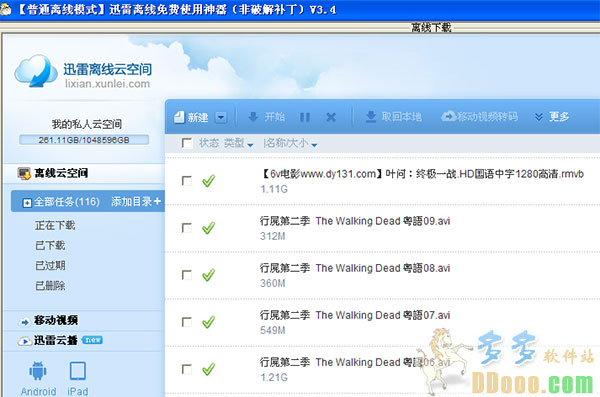The image size is (600, 397).
Task: Click the 开始 download arrow icon
Action: pyautogui.click(x=253, y=116)
